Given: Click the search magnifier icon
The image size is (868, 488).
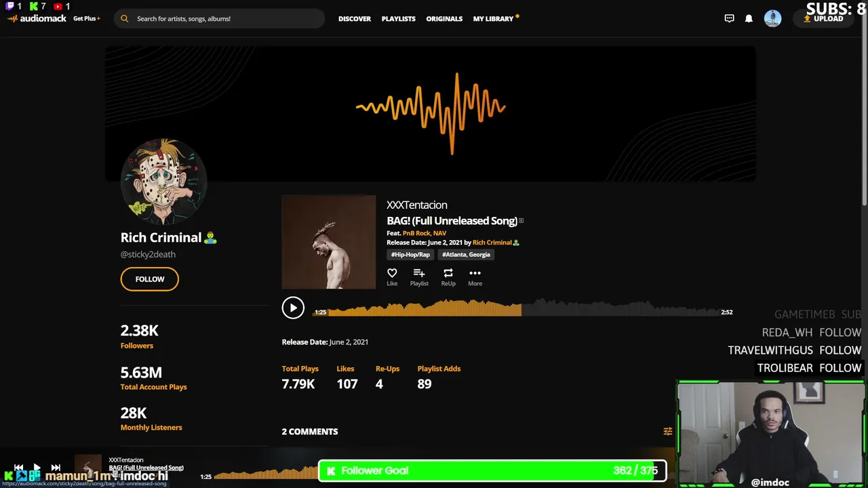Looking at the screenshot, I should coord(124,19).
